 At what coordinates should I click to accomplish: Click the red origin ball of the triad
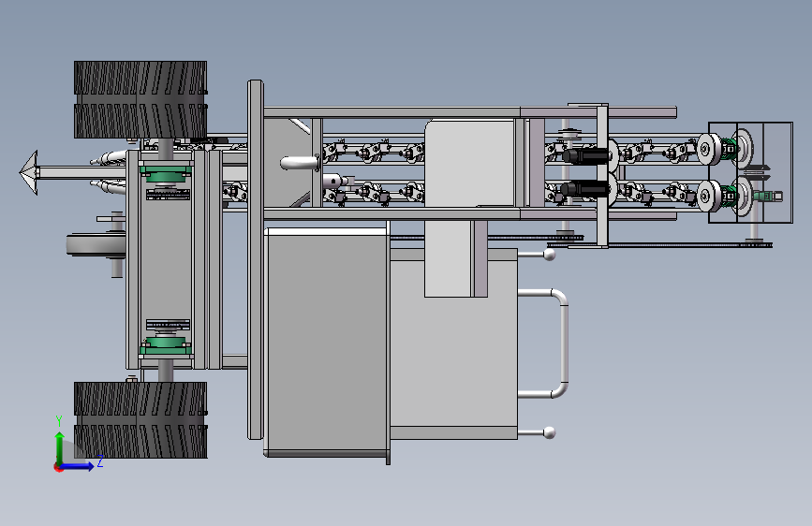pyautogui.click(x=58, y=467)
